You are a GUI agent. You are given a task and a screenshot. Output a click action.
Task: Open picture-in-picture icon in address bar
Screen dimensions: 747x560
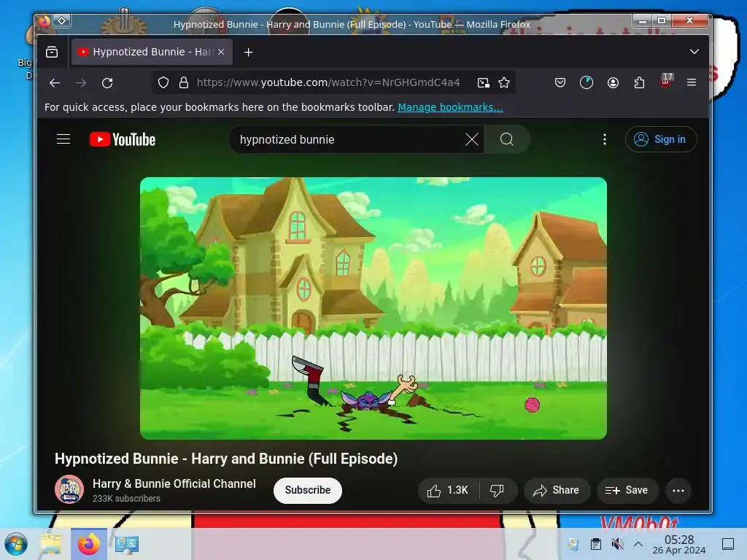click(483, 83)
